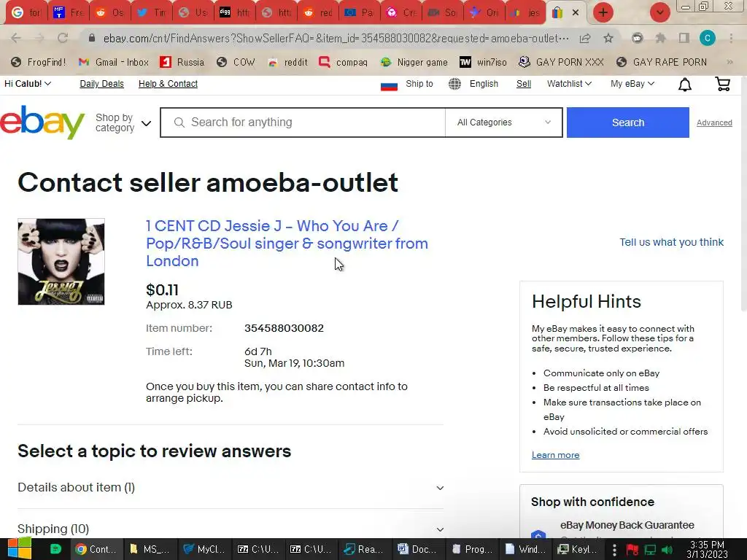Click the eBay logo
This screenshot has height=560, width=747.
coord(42,122)
